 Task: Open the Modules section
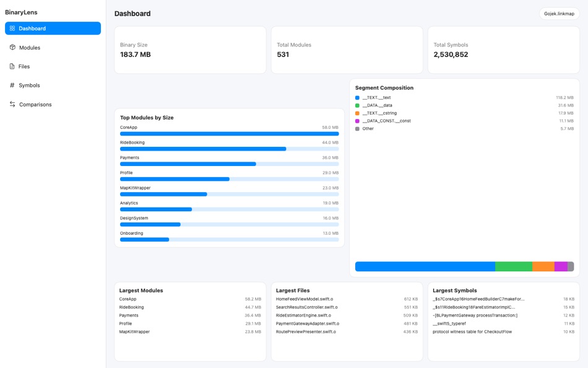(x=29, y=48)
